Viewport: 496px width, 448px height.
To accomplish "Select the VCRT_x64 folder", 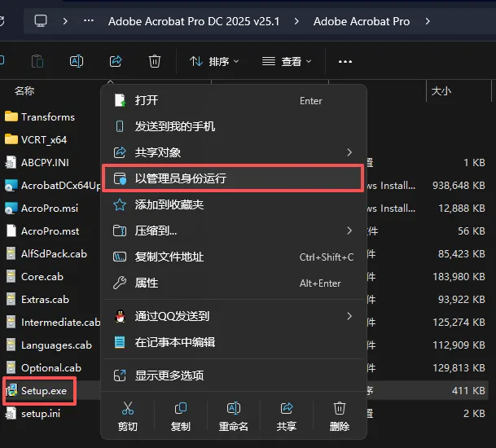I will (x=36, y=140).
